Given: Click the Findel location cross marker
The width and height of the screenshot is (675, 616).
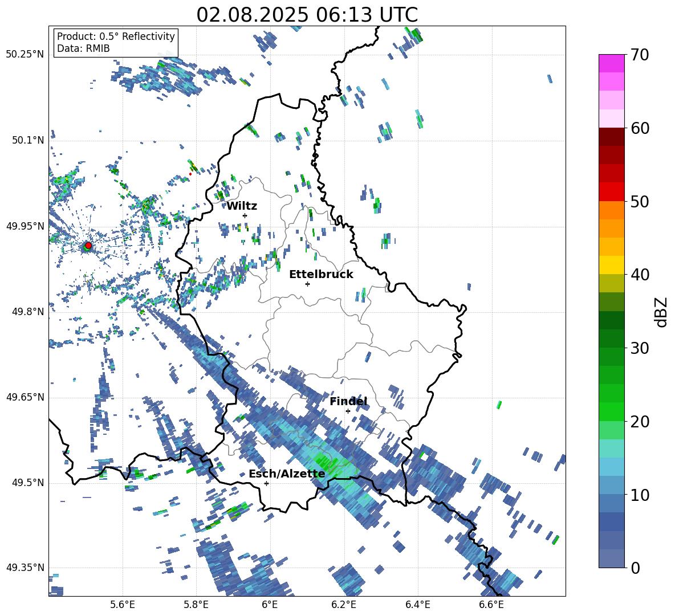Looking at the screenshot, I should click(348, 411).
